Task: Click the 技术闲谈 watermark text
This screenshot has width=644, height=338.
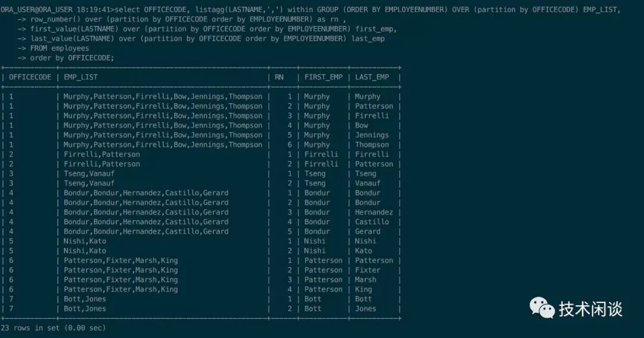Action: coord(590,309)
